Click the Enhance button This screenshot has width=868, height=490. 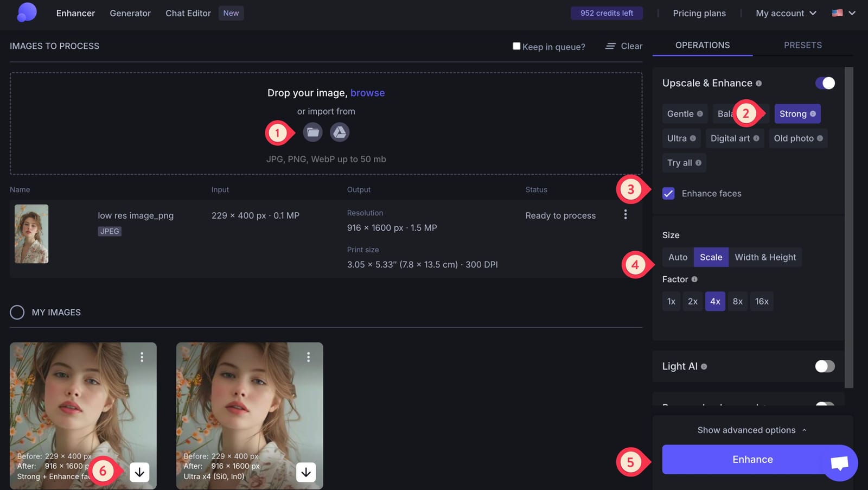[752, 460]
